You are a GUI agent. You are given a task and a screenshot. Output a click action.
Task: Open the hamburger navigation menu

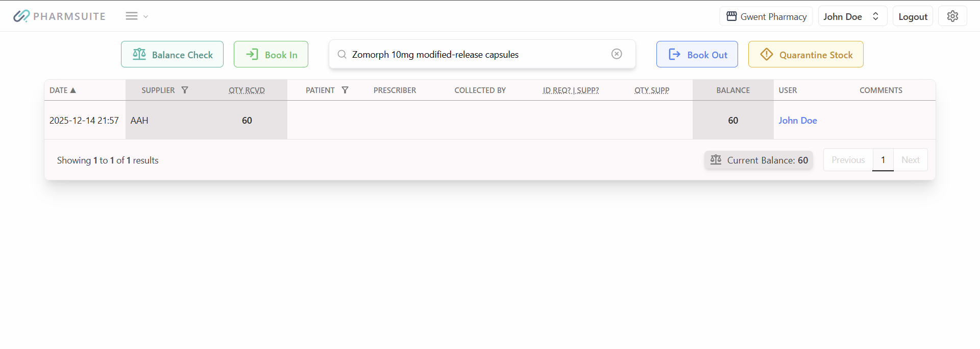(132, 16)
